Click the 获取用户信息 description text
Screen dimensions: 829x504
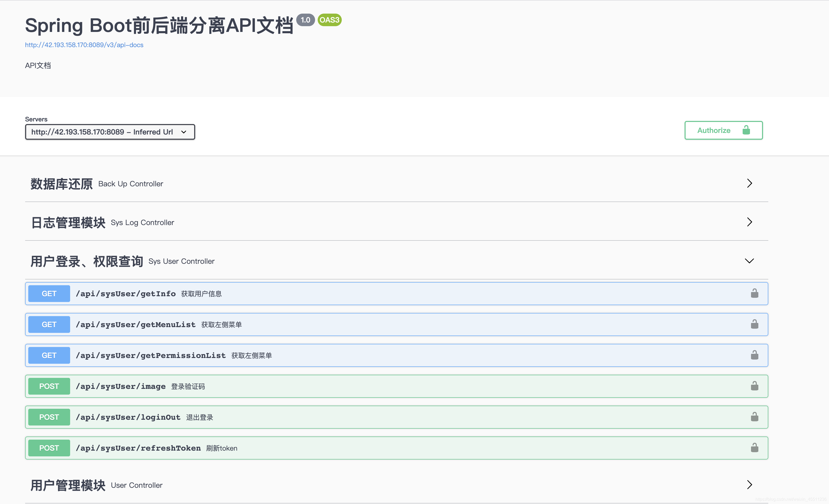click(201, 294)
